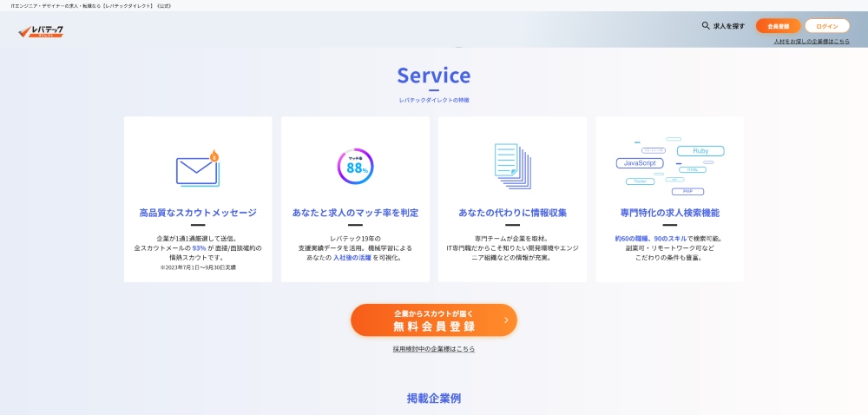Select heading 高品質なスカウトメッセージ
This screenshot has height=415, width=868.
[x=198, y=213]
